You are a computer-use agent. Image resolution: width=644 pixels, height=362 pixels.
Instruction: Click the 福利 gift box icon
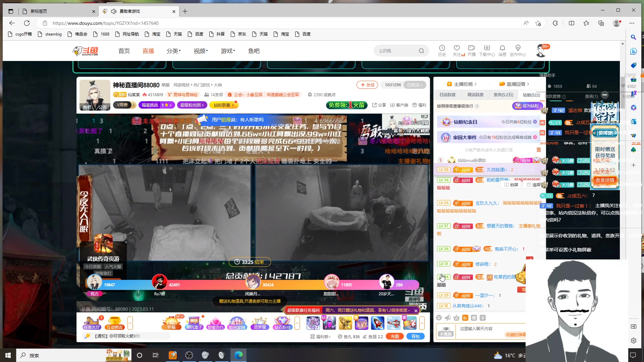point(419,105)
